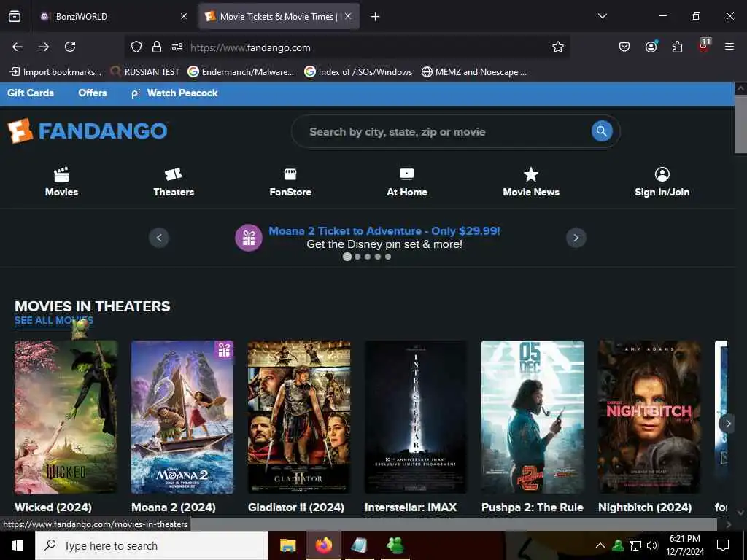The image size is (747, 560).
Task: Click the Firefox forward arrow
Action: (x=44, y=47)
